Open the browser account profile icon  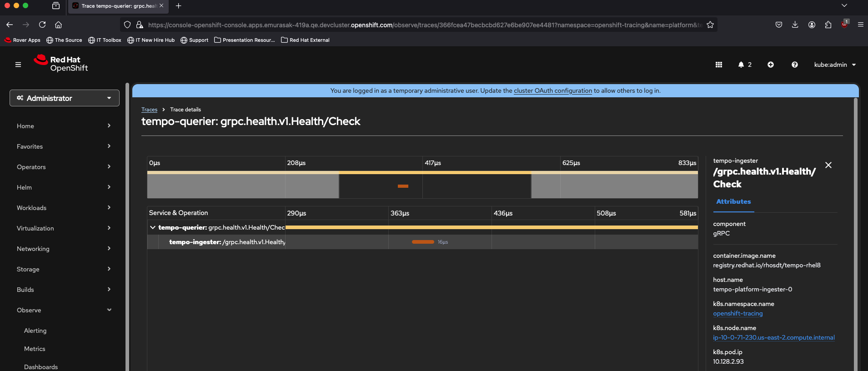tap(812, 25)
